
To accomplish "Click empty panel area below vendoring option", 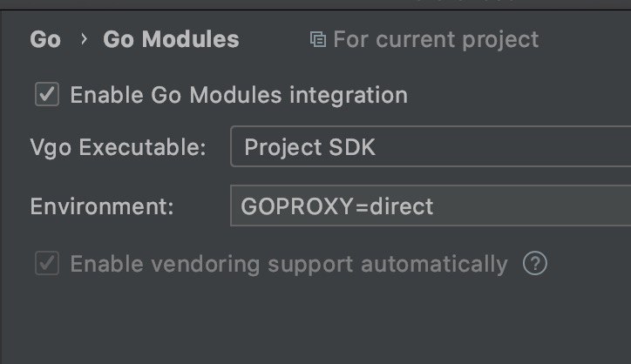I will [314, 322].
